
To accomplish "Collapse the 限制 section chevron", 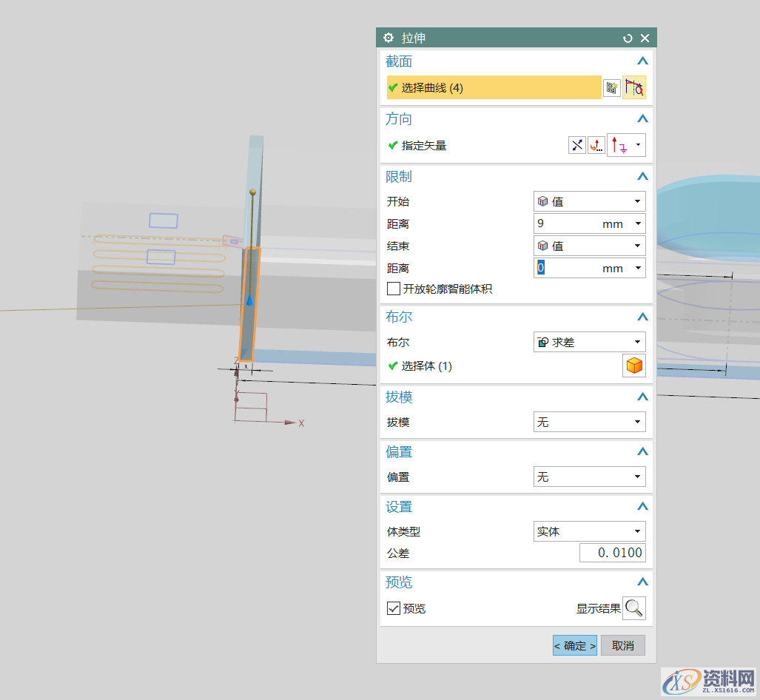I will (x=642, y=176).
